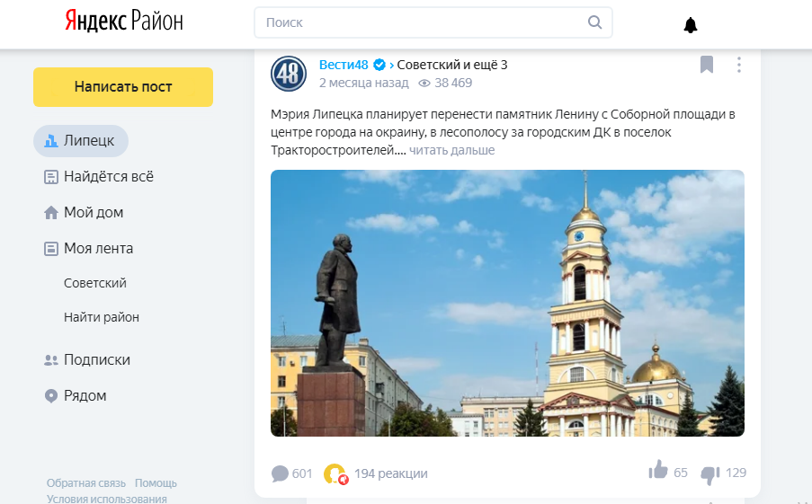Click the magnifier search icon
The height and width of the screenshot is (504, 812).
pyautogui.click(x=594, y=22)
